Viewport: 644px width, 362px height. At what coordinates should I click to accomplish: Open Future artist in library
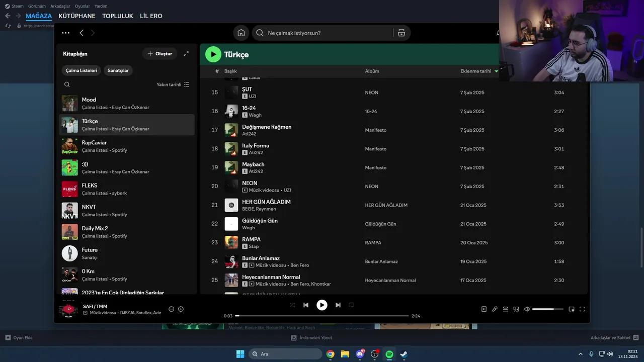pos(127,253)
